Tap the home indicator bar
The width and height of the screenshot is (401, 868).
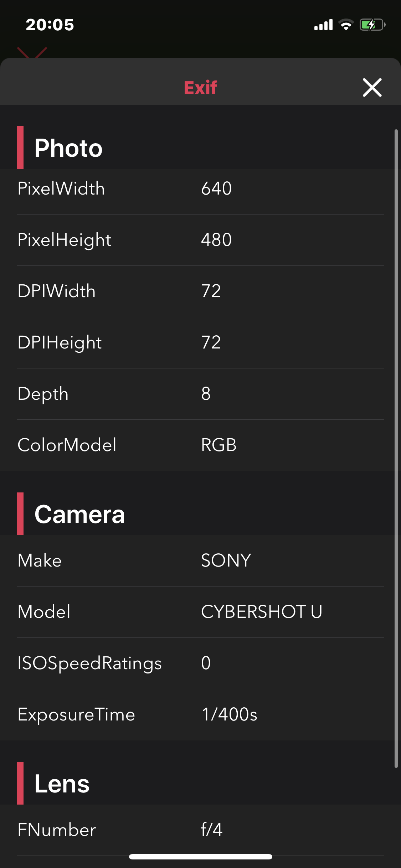click(x=200, y=857)
